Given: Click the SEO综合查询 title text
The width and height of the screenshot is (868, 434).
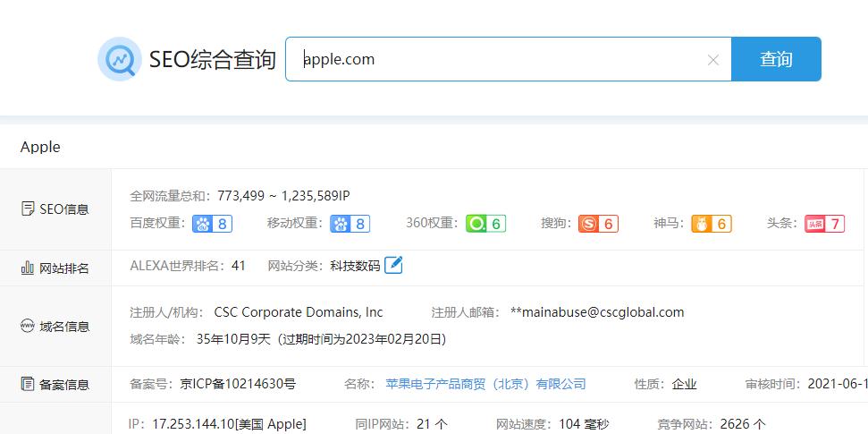Looking at the screenshot, I should coord(213,59).
